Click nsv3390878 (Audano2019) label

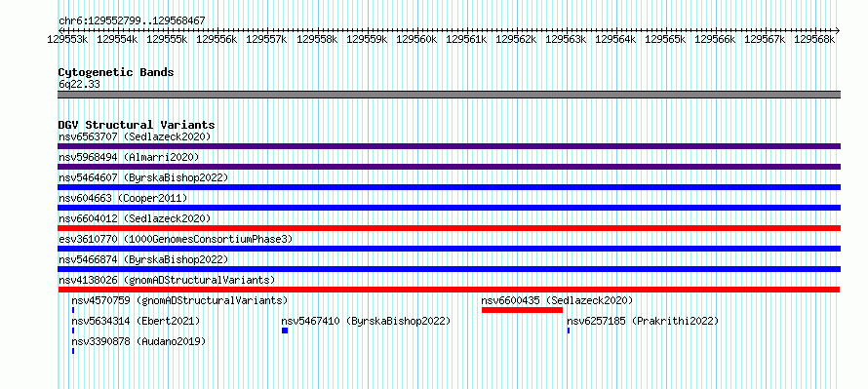pos(138,341)
